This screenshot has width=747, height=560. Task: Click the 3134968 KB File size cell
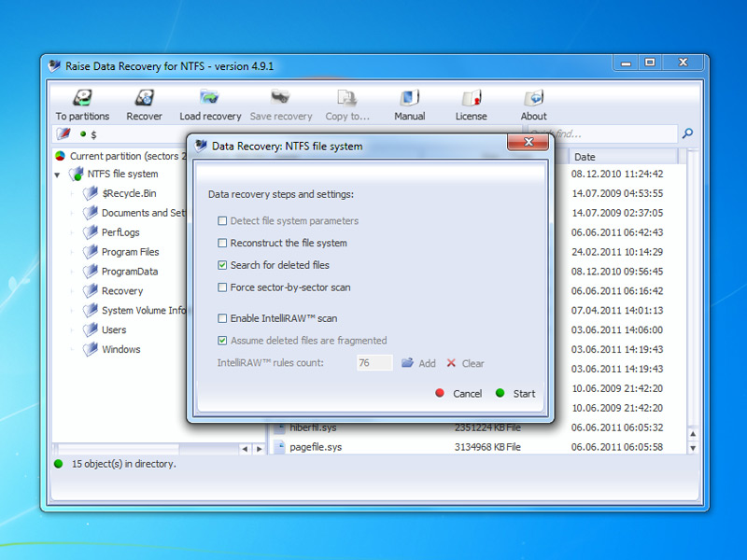coord(487,447)
